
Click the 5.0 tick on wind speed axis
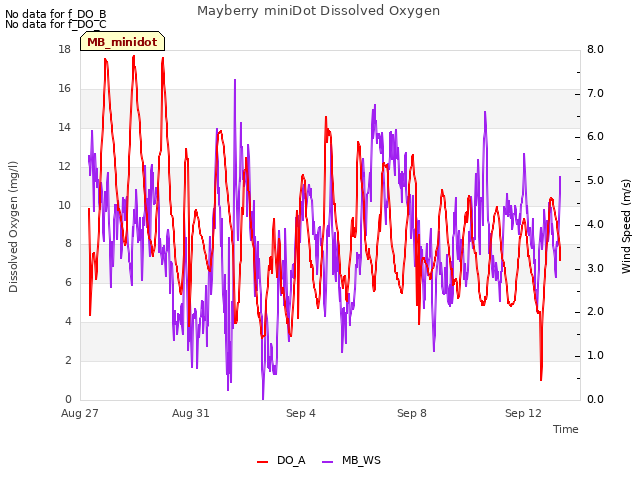click(x=596, y=180)
